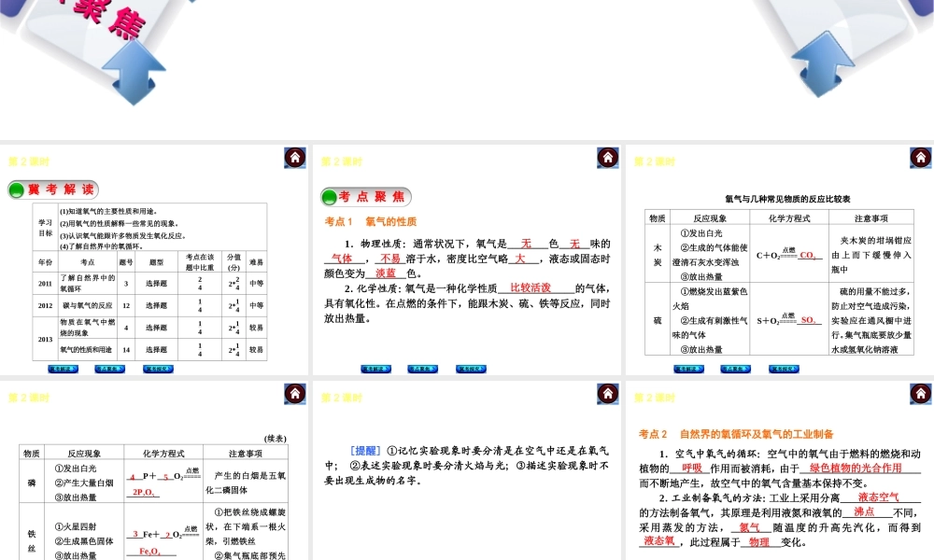Click the 题型 column header

pos(157,262)
